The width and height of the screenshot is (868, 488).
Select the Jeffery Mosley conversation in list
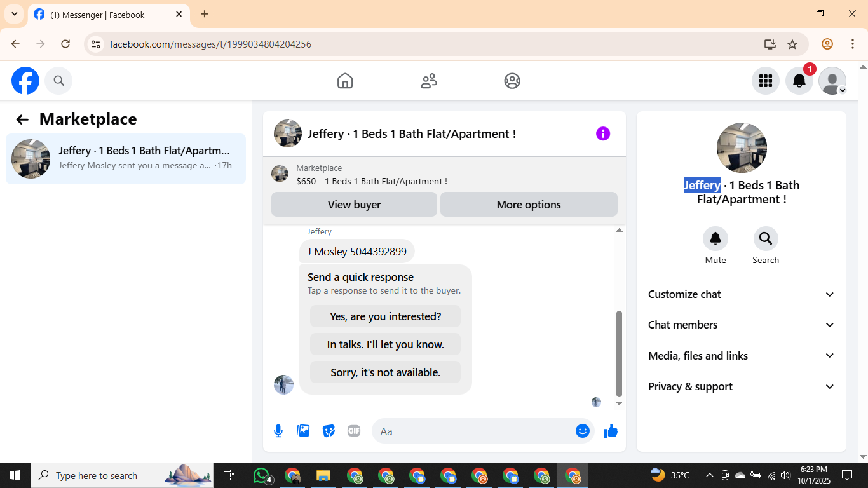pos(126,159)
